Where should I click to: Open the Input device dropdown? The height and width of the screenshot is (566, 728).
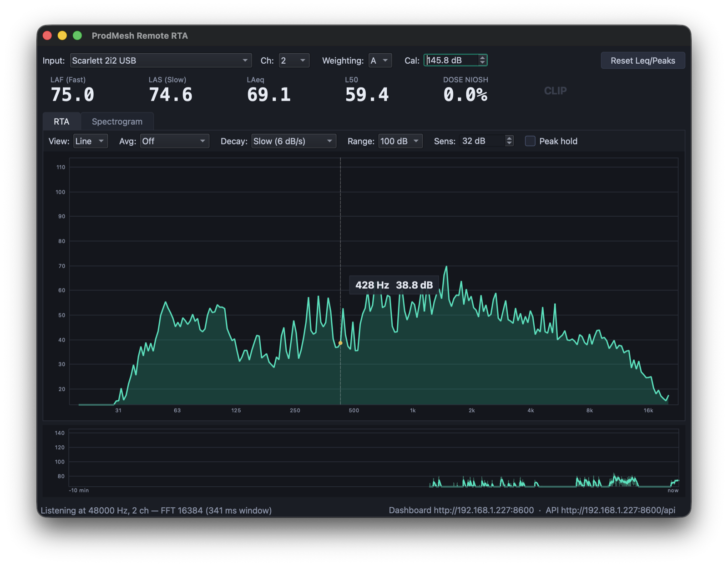[x=161, y=61]
